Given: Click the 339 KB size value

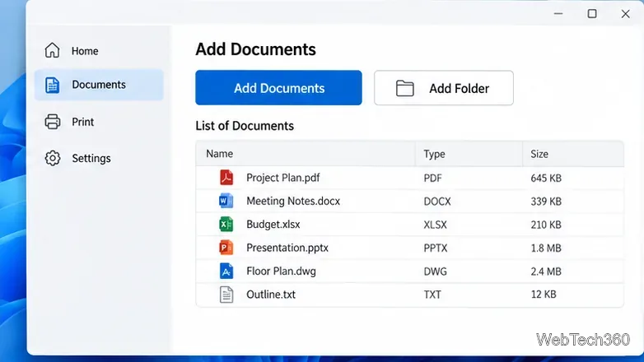Looking at the screenshot, I should (546, 202).
